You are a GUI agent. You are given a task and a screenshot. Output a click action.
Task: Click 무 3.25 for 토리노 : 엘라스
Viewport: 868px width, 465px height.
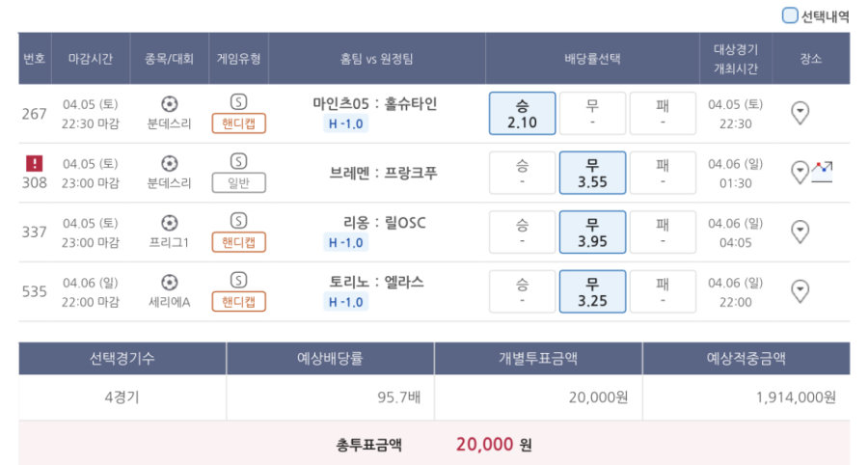592,291
